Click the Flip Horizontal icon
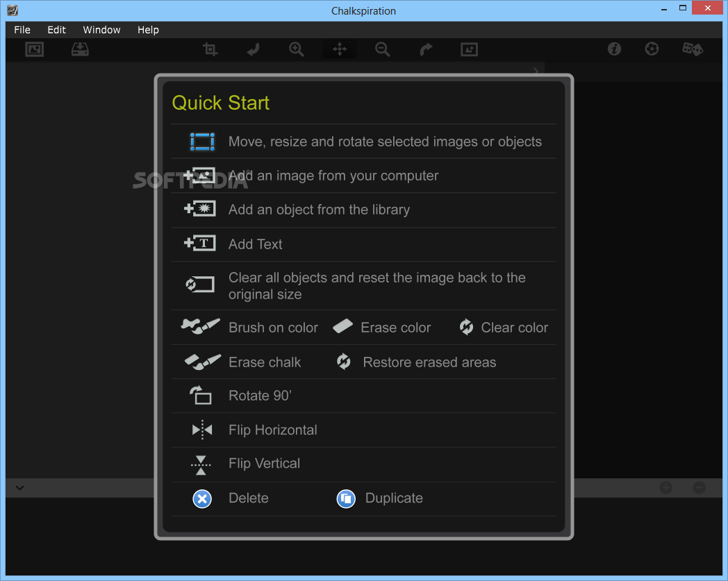Screen dimensions: 728x581 pyautogui.click(x=202, y=430)
